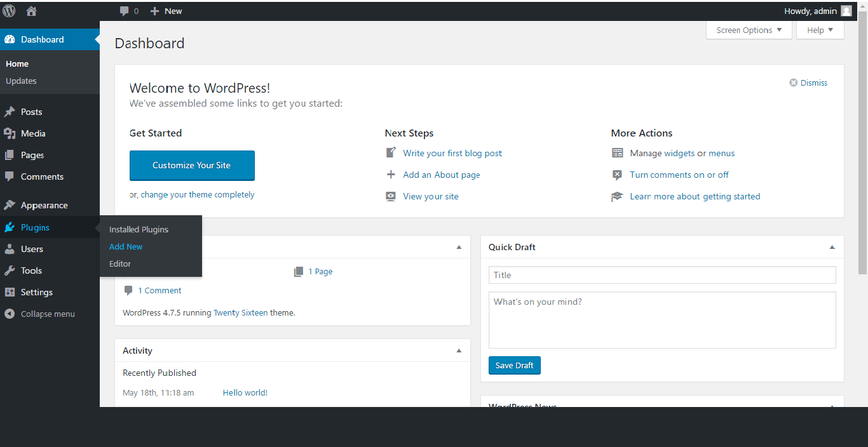The image size is (868, 447).
Task: Follow change your theme completely link
Action: (198, 195)
